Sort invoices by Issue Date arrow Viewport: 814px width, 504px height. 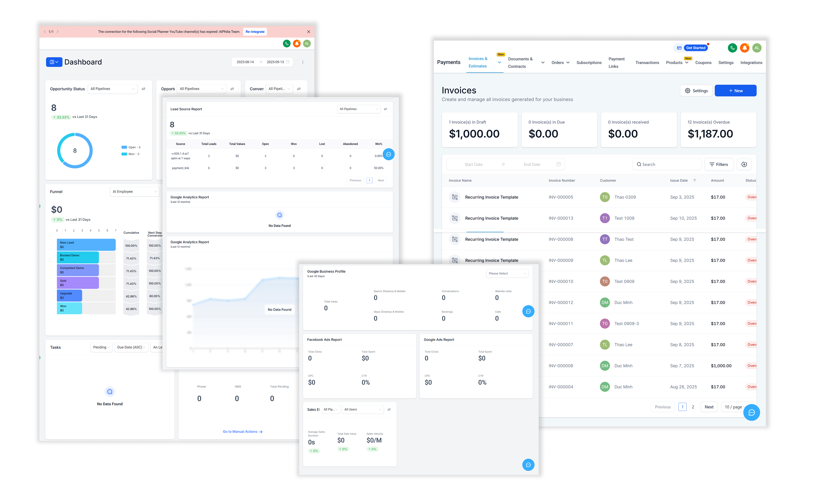695,180
